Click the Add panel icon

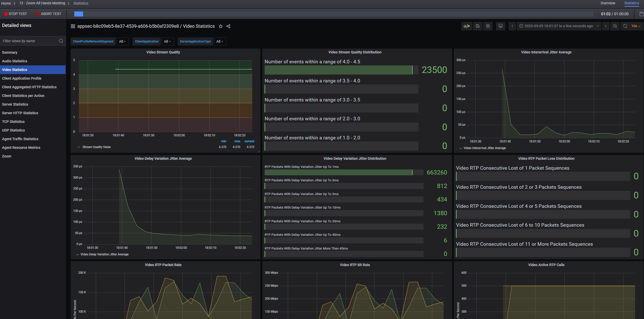coord(467,26)
